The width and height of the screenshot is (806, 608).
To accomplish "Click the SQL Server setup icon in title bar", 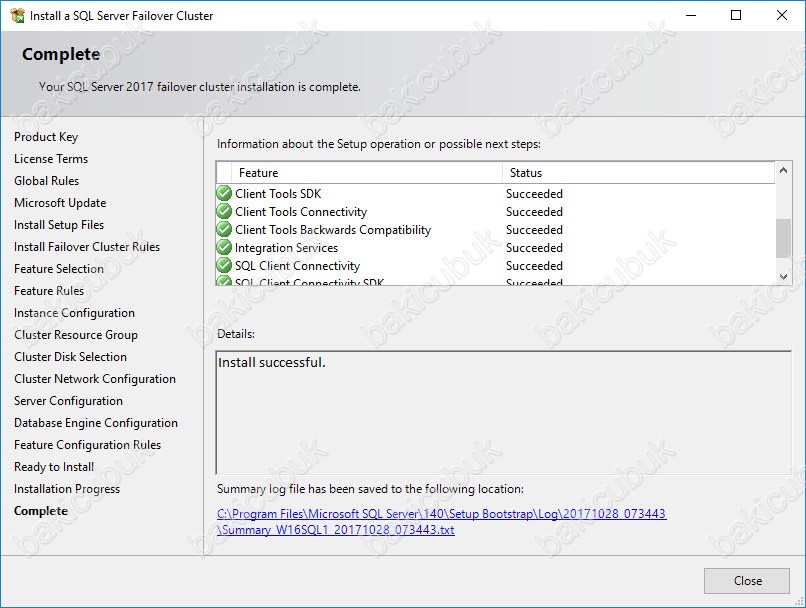I will 17,15.
